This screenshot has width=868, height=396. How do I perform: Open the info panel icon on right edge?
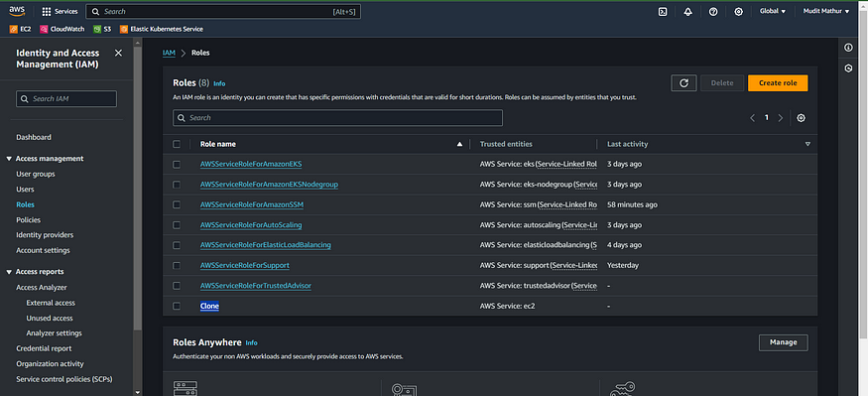(x=848, y=48)
